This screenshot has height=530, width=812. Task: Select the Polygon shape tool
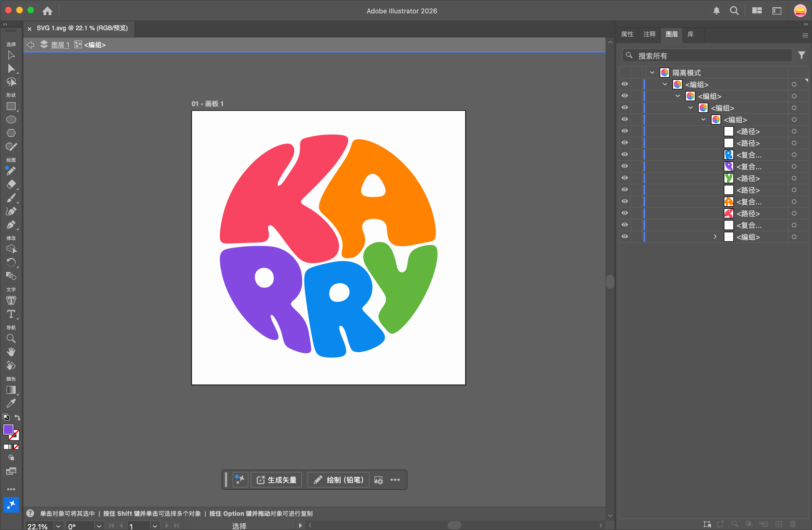(11, 133)
